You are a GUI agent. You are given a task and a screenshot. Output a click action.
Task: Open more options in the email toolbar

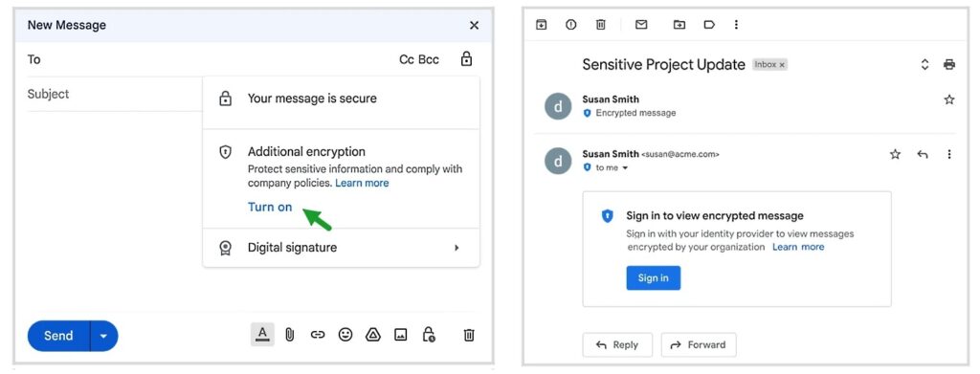coord(736,24)
